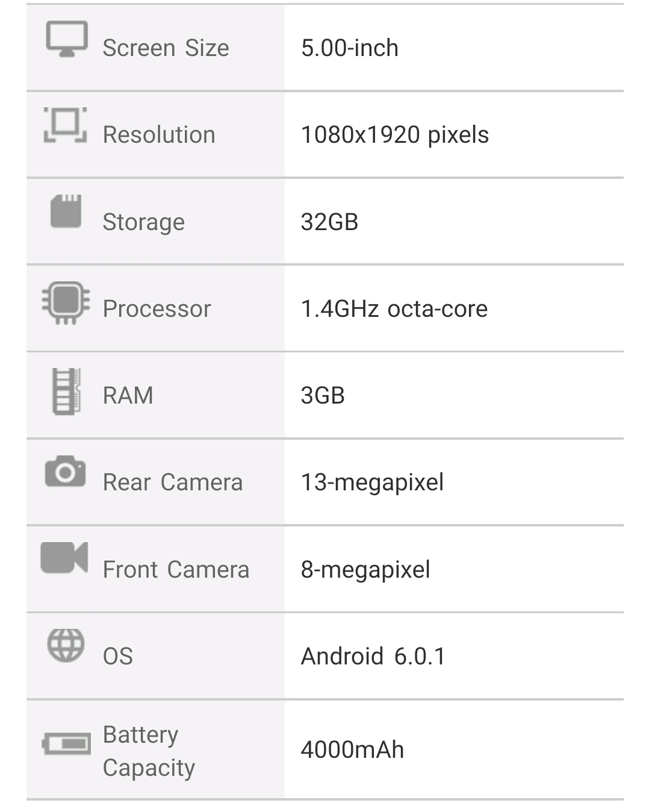Screen dimensions: 649x812
Task: Click the monitor icon beside Screen Size
Action: [67, 39]
